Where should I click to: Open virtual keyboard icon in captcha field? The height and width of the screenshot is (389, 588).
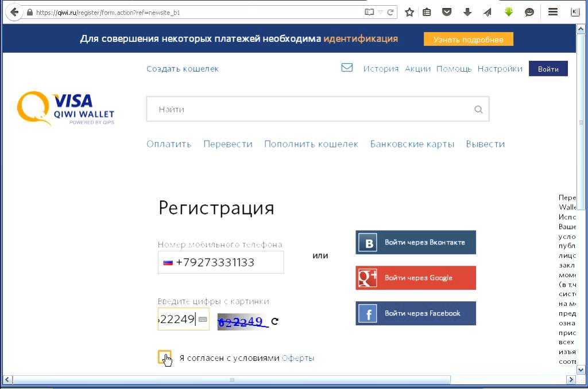203,320
